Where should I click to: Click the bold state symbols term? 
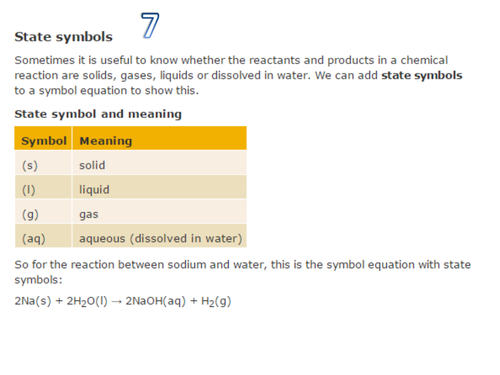(x=422, y=76)
